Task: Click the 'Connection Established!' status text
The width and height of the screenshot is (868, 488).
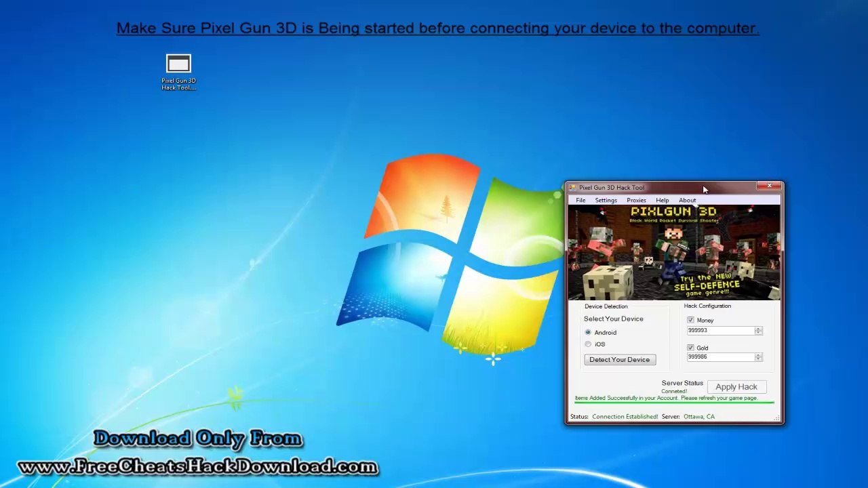Action: coord(625,417)
